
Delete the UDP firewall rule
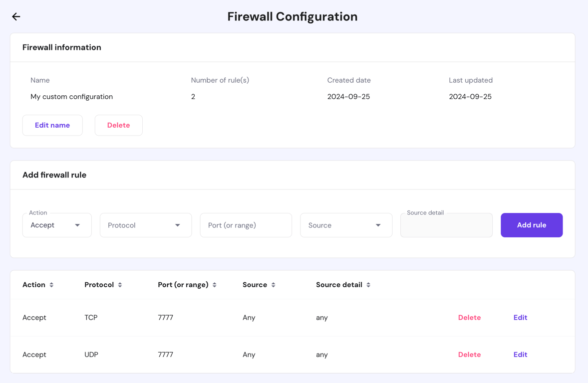pyautogui.click(x=469, y=354)
